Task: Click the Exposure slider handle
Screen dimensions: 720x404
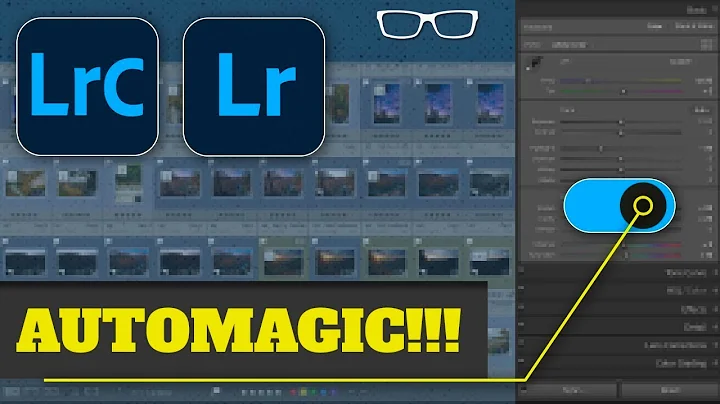Action: click(621, 122)
